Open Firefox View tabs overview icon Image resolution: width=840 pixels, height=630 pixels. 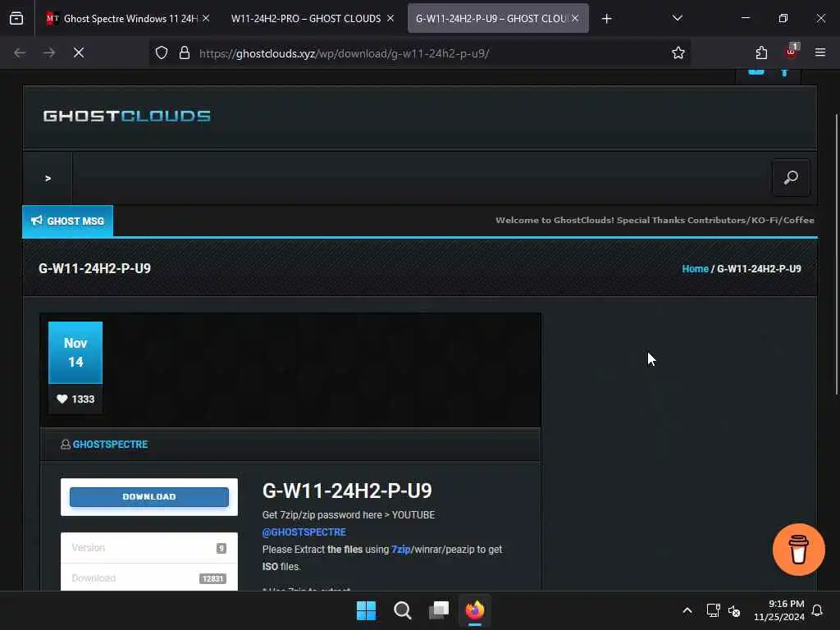coord(16,18)
